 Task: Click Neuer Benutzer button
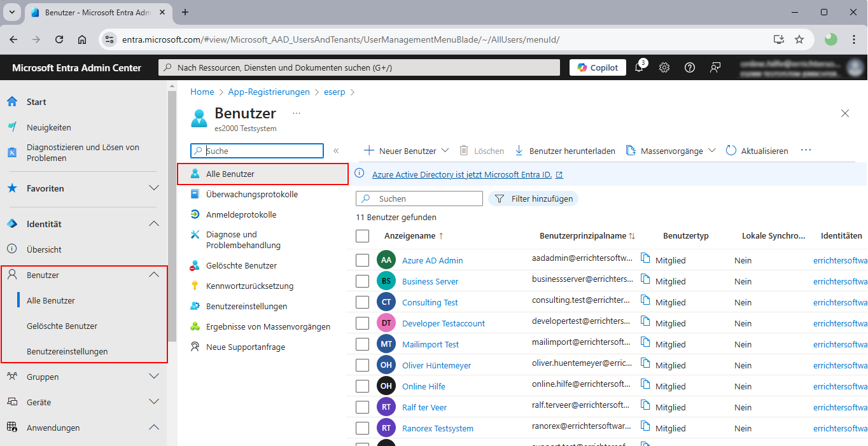point(400,151)
